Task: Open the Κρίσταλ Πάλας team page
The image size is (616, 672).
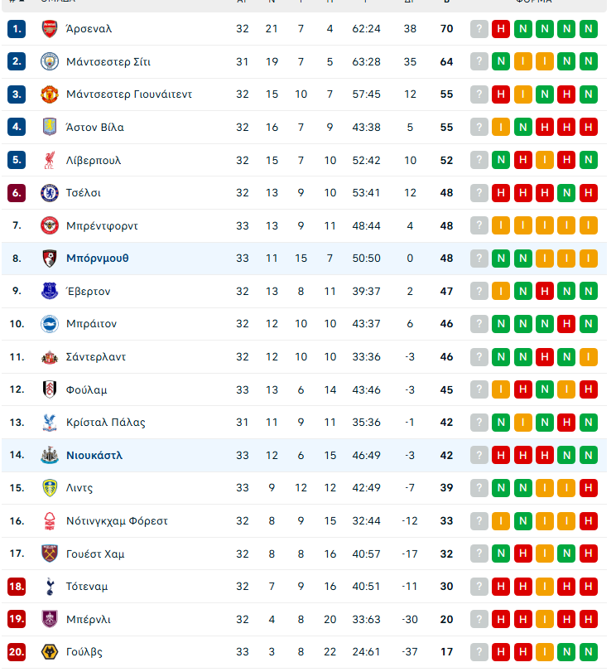Action: [x=105, y=423]
